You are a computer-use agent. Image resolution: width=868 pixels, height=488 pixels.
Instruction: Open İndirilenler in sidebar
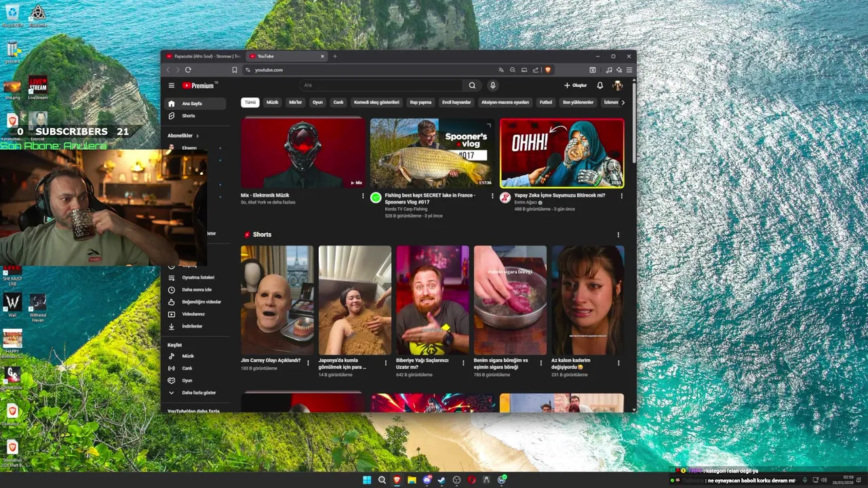pyautogui.click(x=195, y=326)
